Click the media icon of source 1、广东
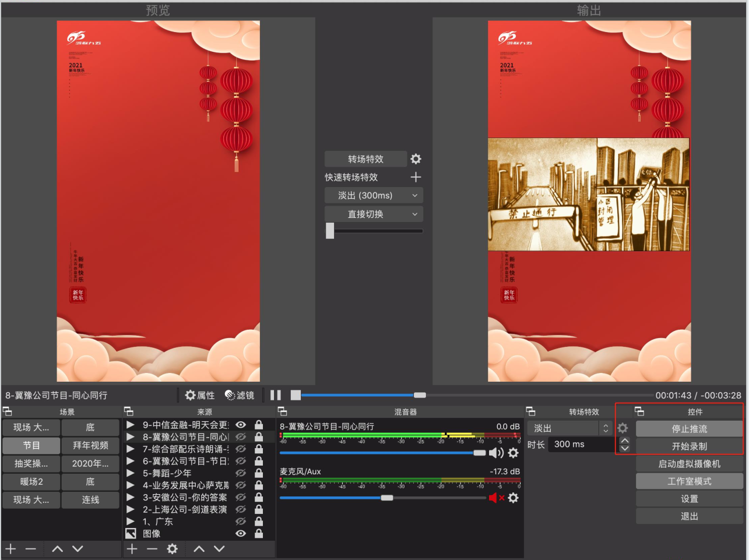The height and width of the screenshot is (560, 749). click(x=131, y=522)
